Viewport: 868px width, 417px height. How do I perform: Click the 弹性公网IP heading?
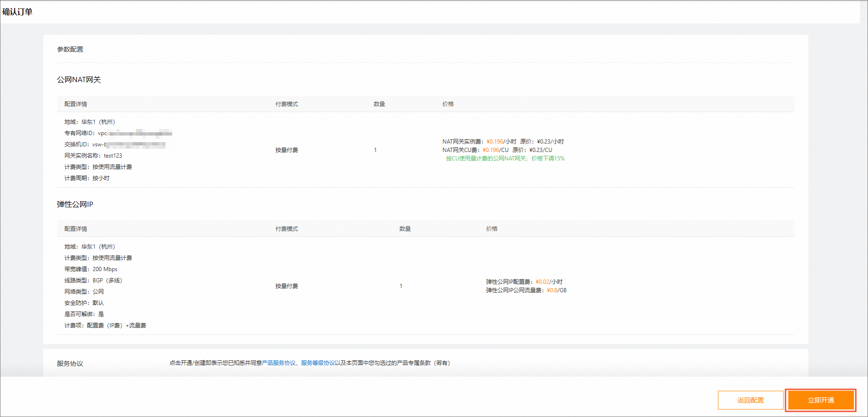(x=75, y=205)
